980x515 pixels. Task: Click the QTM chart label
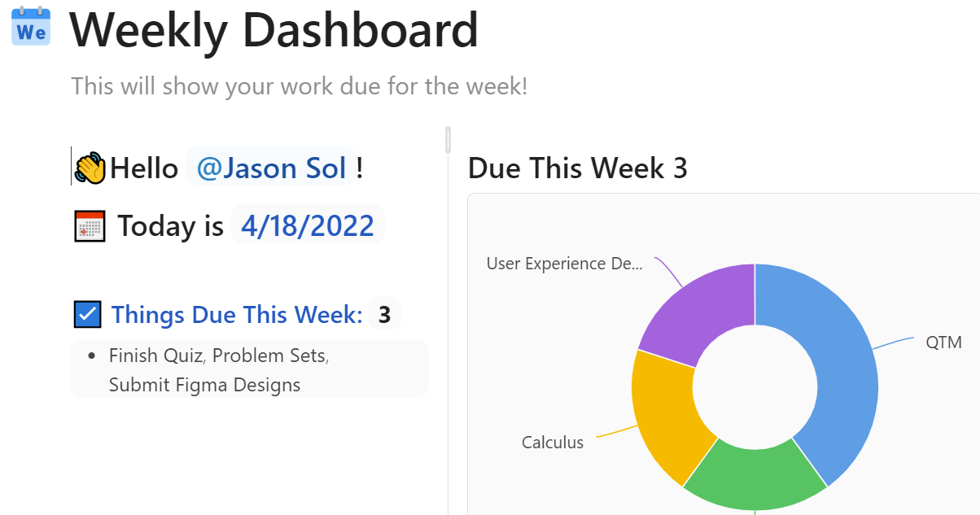coord(943,343)
